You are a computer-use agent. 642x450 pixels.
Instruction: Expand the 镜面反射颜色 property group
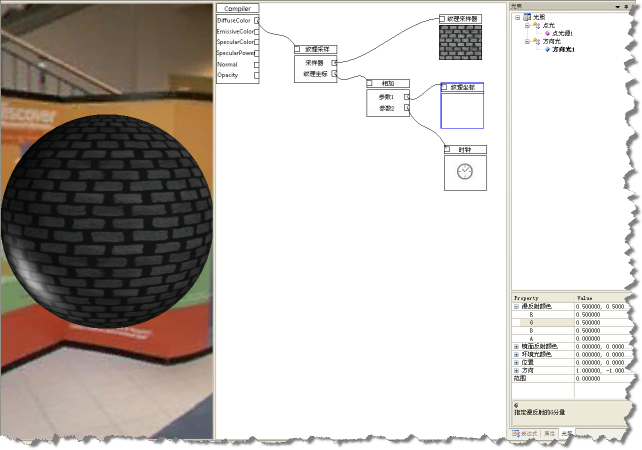coord(516,346)
